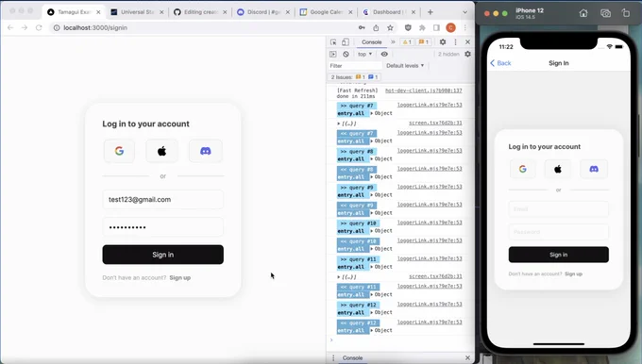The width and height of the screenshot is (642, 364).
Task: Expand the Object under query #10 request
Action: click(x=381, y=231)
